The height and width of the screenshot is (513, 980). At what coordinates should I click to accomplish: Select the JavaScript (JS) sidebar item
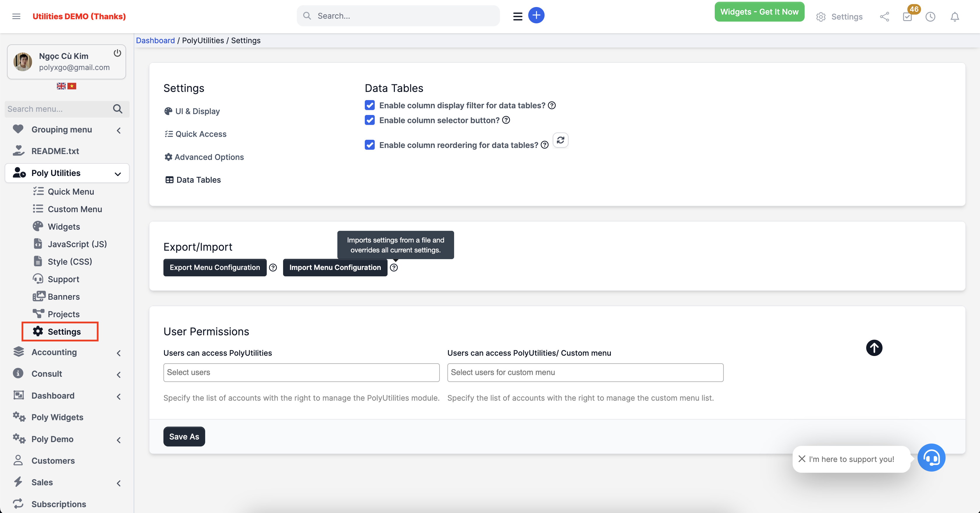[78, 244]
